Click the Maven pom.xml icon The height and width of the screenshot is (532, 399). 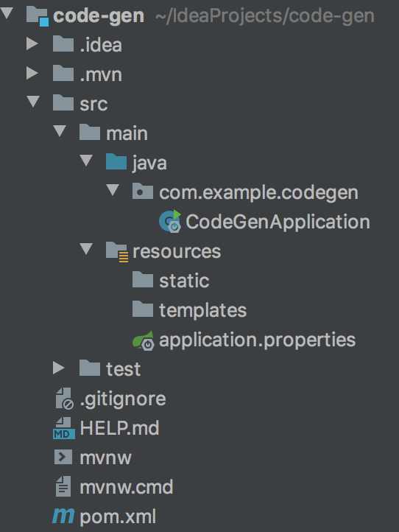pos(63,516)
